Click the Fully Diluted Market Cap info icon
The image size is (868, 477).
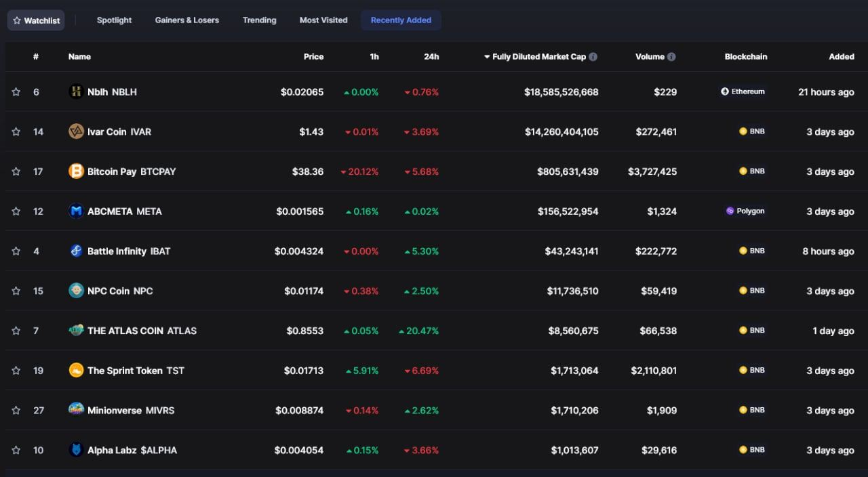coord(593,57)
